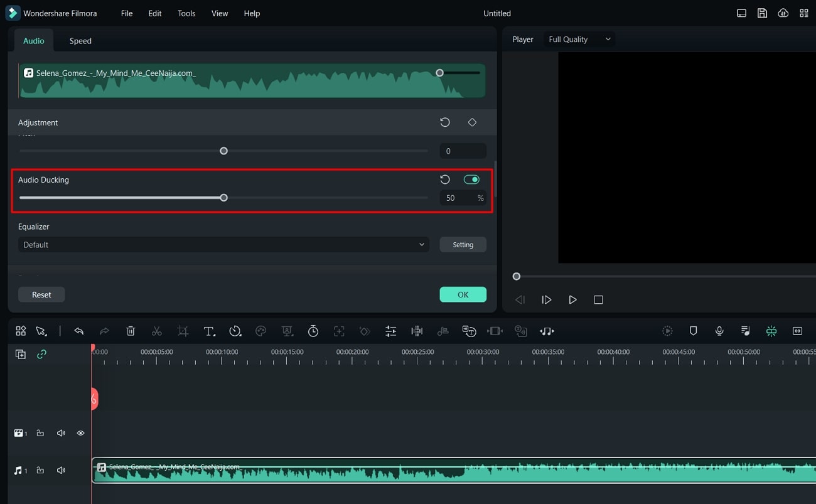Click the motion tracking icon in toolbar
This screenshot has width=816, height=504.
tap(339, 331)
